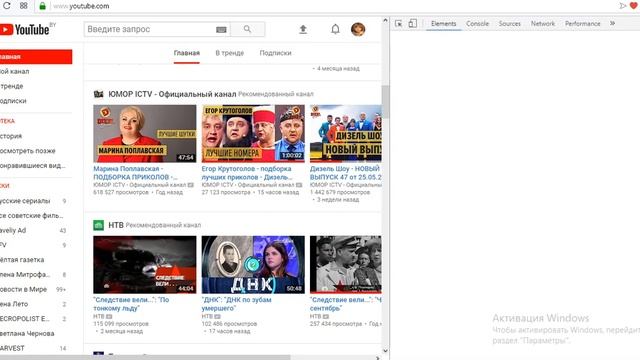Switch to DevTools Performance tab
This screenshot has width=640, height=360.
click(x=583, y=24)
